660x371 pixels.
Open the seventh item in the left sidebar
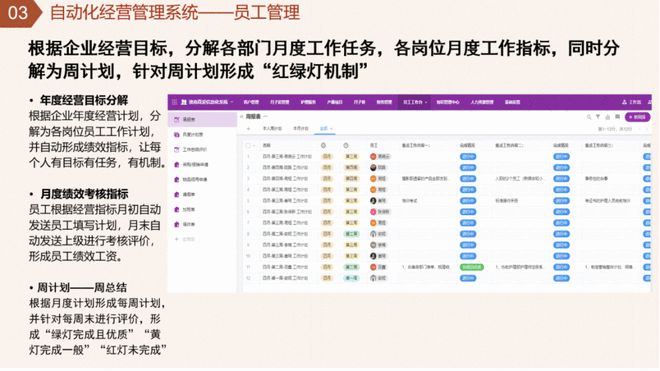202,209
